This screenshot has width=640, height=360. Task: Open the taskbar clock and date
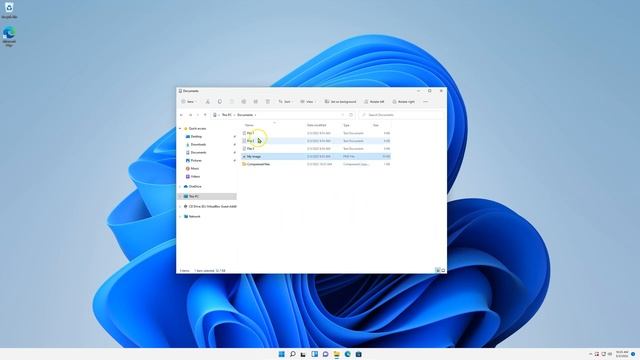click(x=622, y=354)
